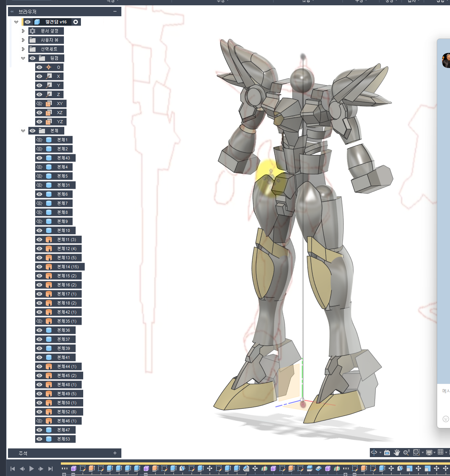
Task: Collapse the 원점 origin folder
Action: tap(23, 58)
